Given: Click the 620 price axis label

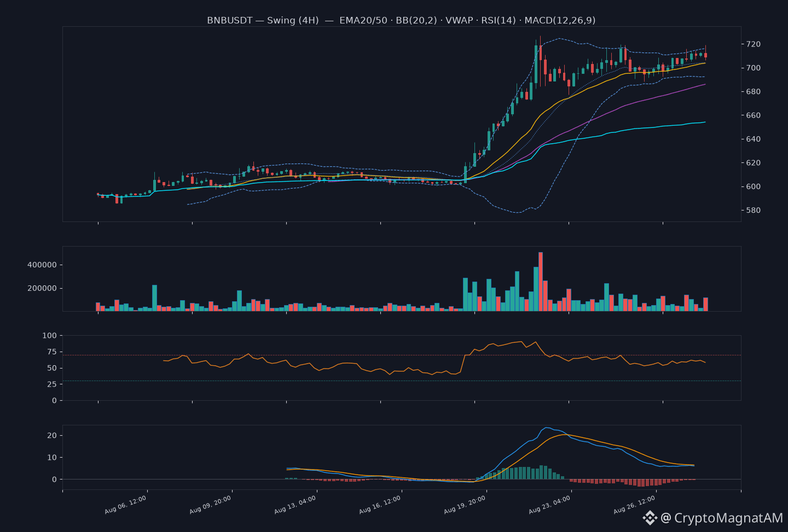Looking at the screenshot, I should click(x=753, y=163).
